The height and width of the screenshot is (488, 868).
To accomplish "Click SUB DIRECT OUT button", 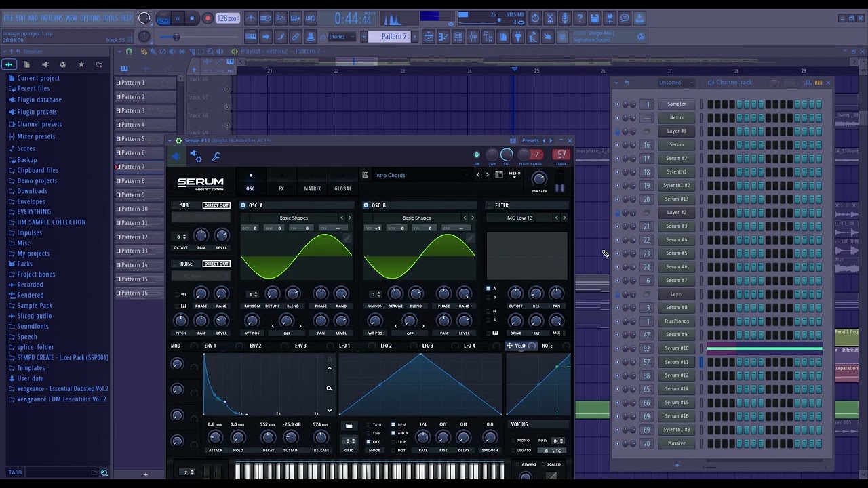I will pos(216,205).
